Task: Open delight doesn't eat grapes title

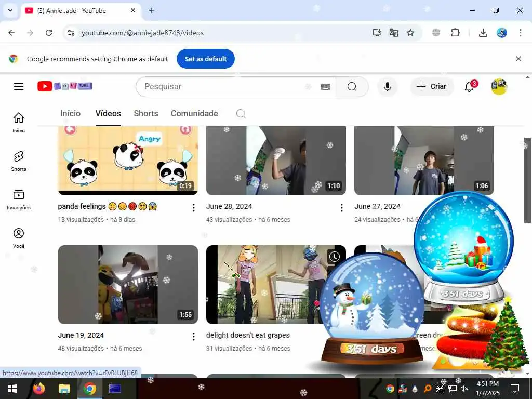Action: point(248,335)
